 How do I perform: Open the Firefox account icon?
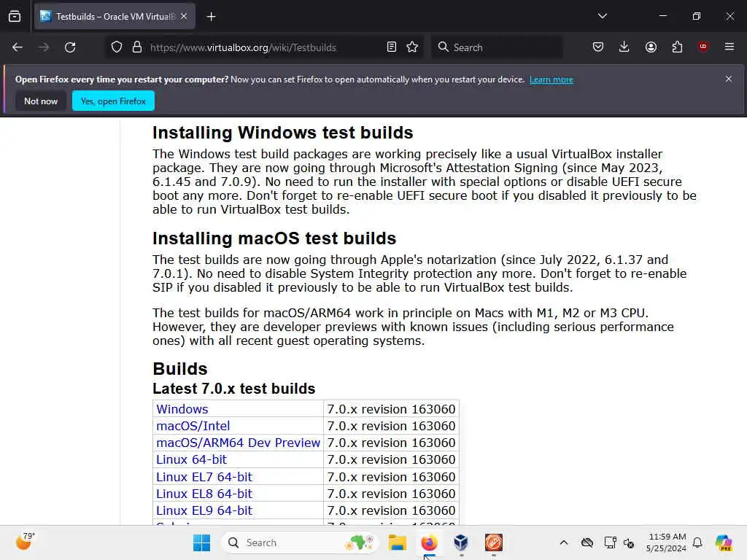pos(651,47)
